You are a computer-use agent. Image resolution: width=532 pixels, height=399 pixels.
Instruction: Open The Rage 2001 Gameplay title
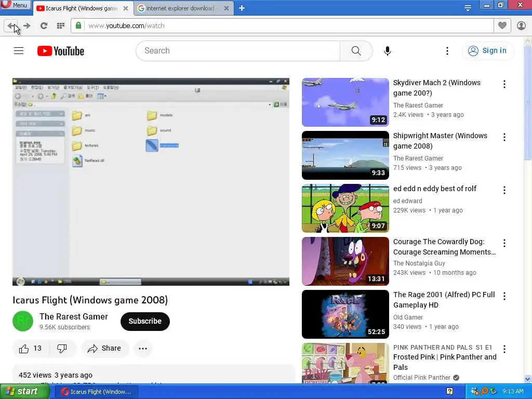point(444,300)
